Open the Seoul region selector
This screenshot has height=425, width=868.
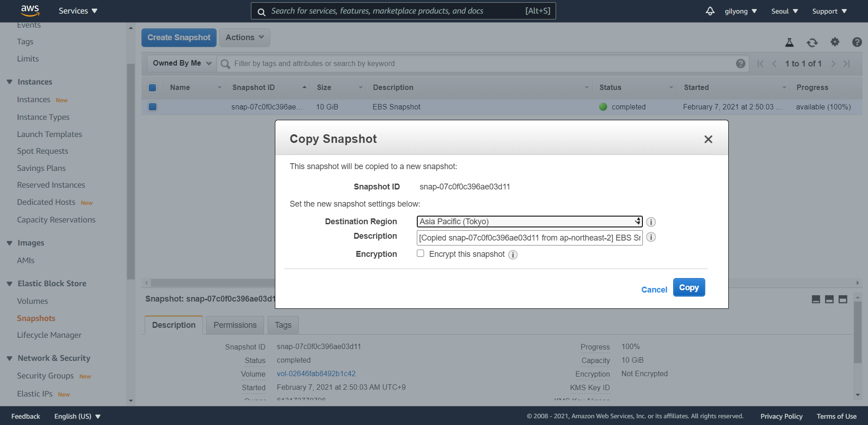(x=784, y=11)
